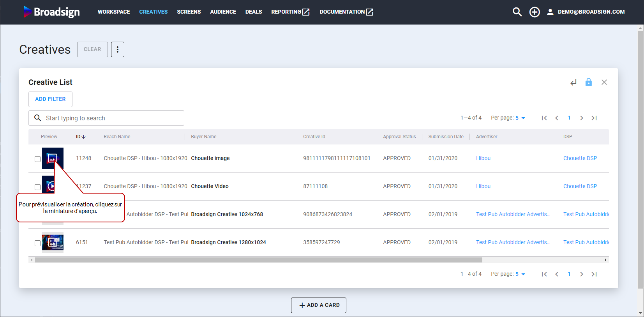This screenshot has width=644, height=317.
Task: Click the return arrow icon on Creative List
Action: (x=573, y=83)
